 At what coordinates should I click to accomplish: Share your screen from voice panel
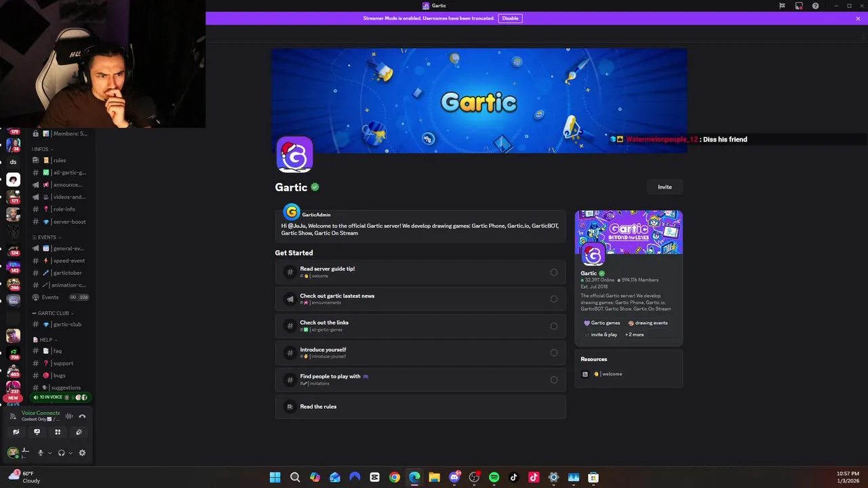37,432
